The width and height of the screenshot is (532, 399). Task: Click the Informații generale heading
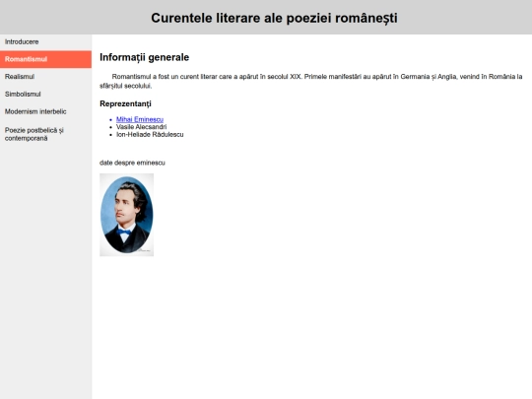tap(144, 57)
